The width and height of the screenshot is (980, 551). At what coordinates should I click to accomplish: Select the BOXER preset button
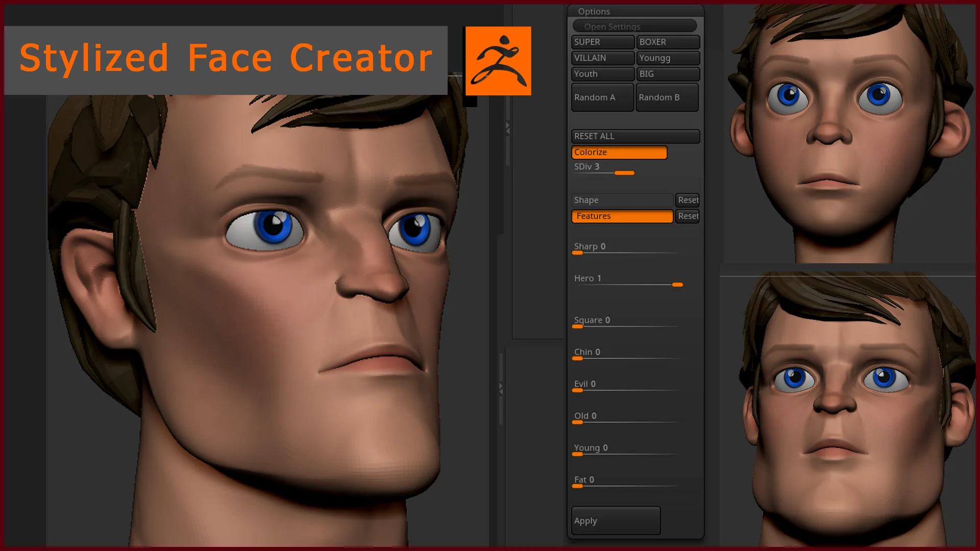point(666,42)
